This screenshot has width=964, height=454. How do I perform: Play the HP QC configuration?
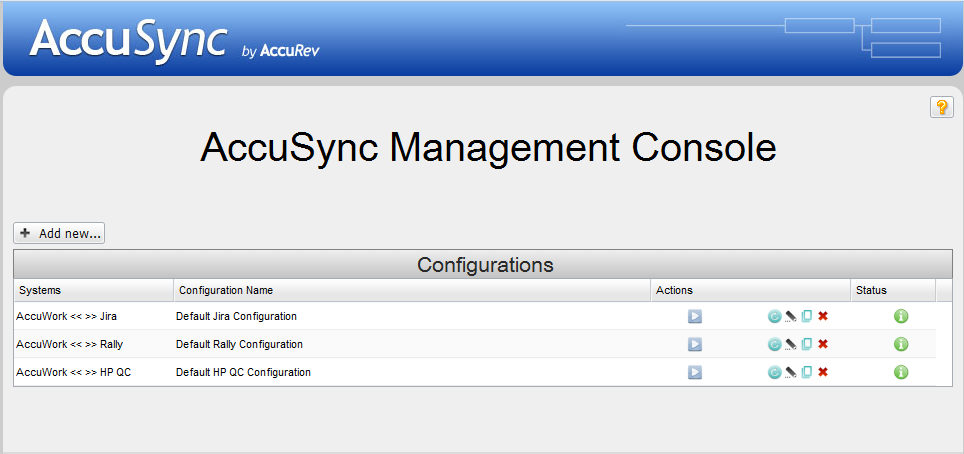coord(694,372)
